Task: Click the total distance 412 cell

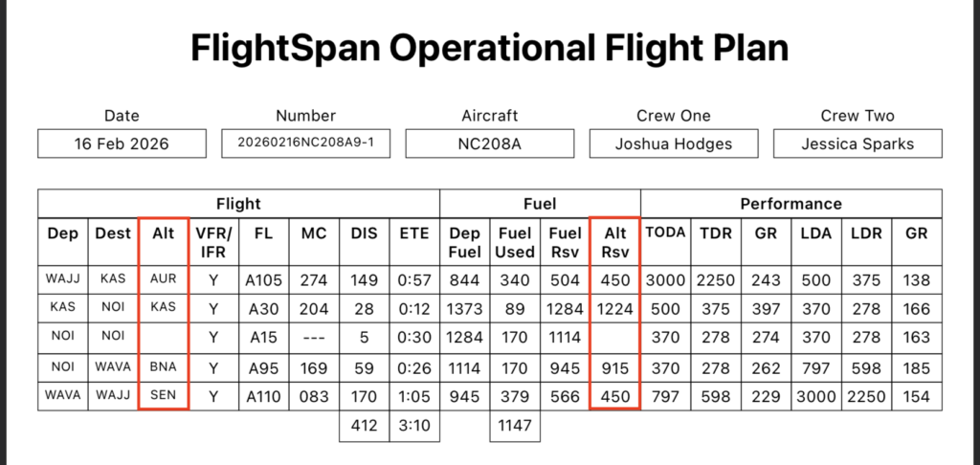Action: point(364,426)
